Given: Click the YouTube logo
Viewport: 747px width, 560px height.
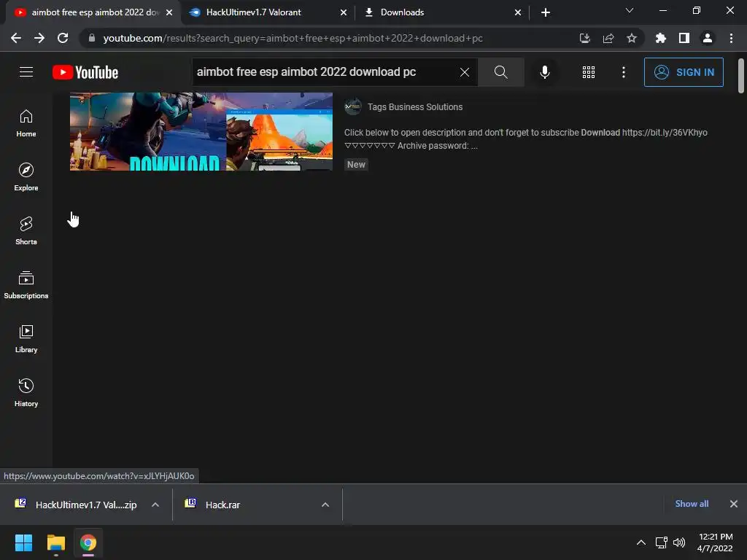Looking at the screenshot, I should coord(85,72).
